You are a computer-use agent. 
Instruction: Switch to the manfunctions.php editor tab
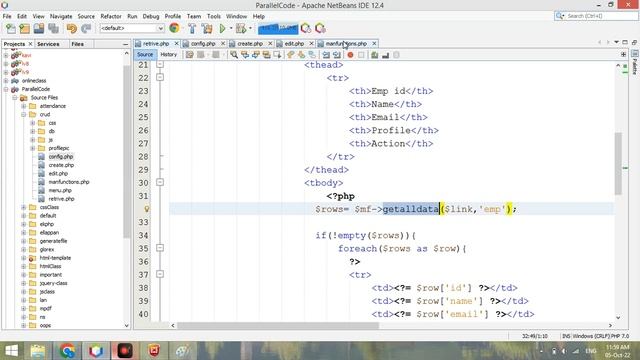pyautogui.click(x=346, y=43)
